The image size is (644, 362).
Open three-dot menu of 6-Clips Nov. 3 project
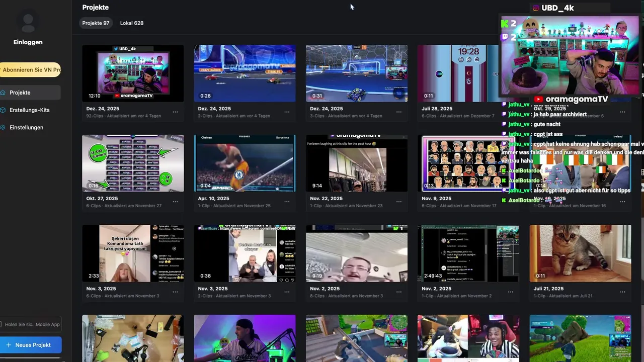point(175,292)
